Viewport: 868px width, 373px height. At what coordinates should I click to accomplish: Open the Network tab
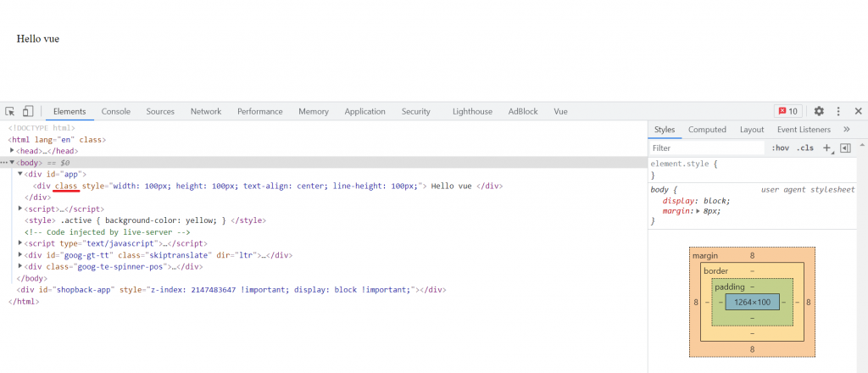[x=206, y=111]
